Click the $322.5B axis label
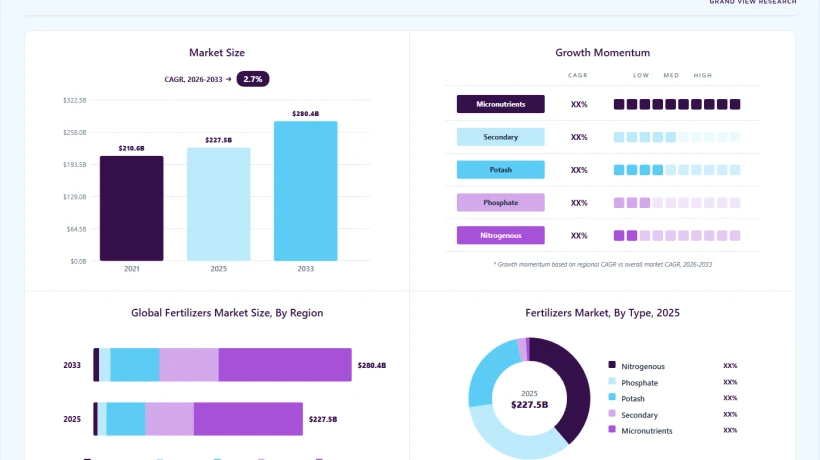820x460 pixels. [75, 100]
